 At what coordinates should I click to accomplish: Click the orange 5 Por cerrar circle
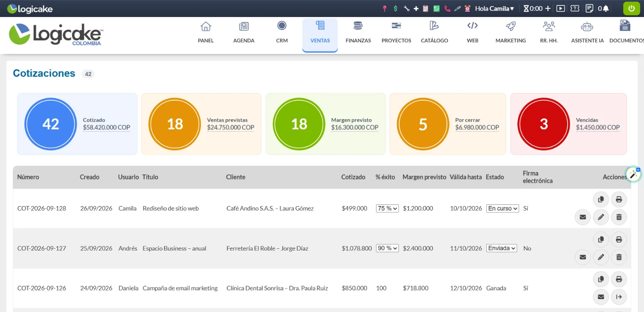click(423, 124)
